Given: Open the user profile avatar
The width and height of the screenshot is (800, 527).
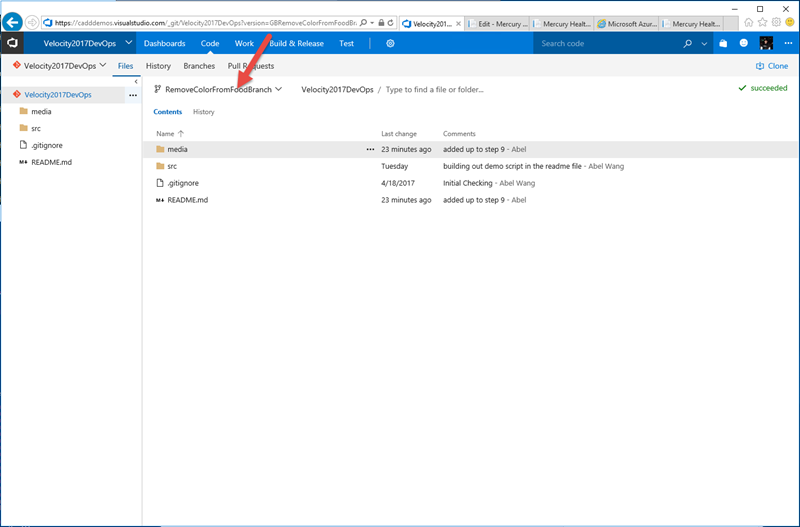Looking at the screenshot, I should click(766, 43).
